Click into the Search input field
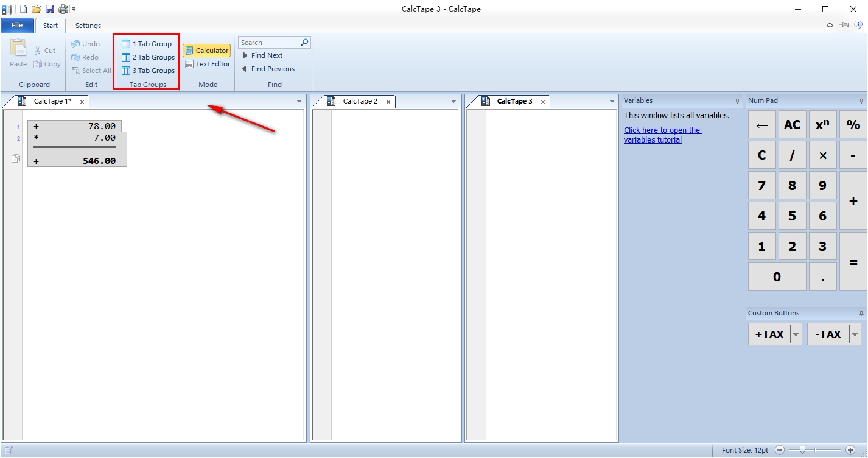The width and height of the screenshot is (868, 458). 268,43
